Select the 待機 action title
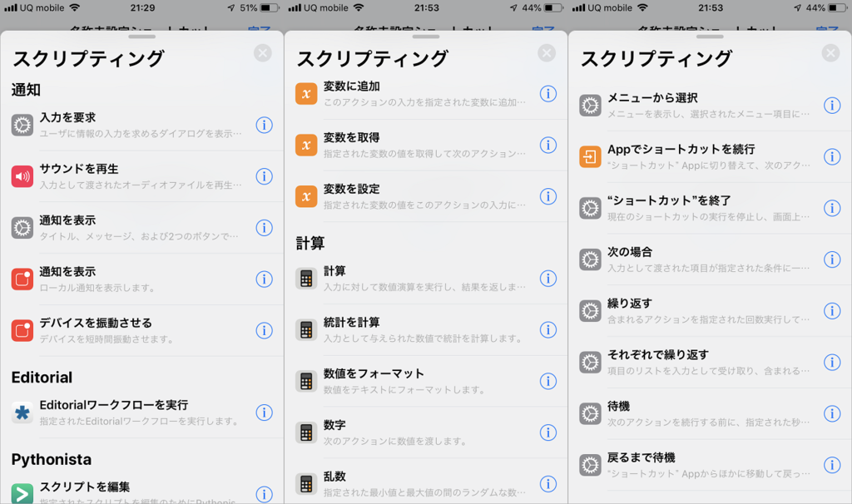852x504 pixels. tap(618, 406)
